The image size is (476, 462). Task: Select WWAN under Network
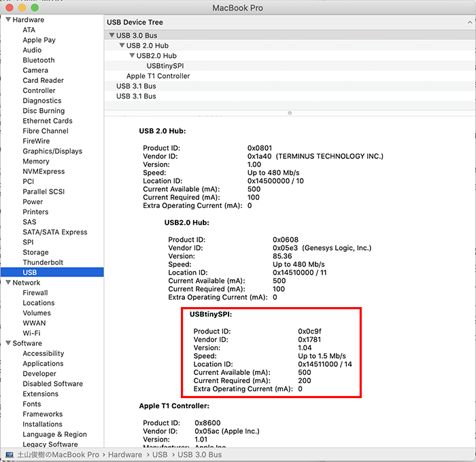[x=34, y=323]
